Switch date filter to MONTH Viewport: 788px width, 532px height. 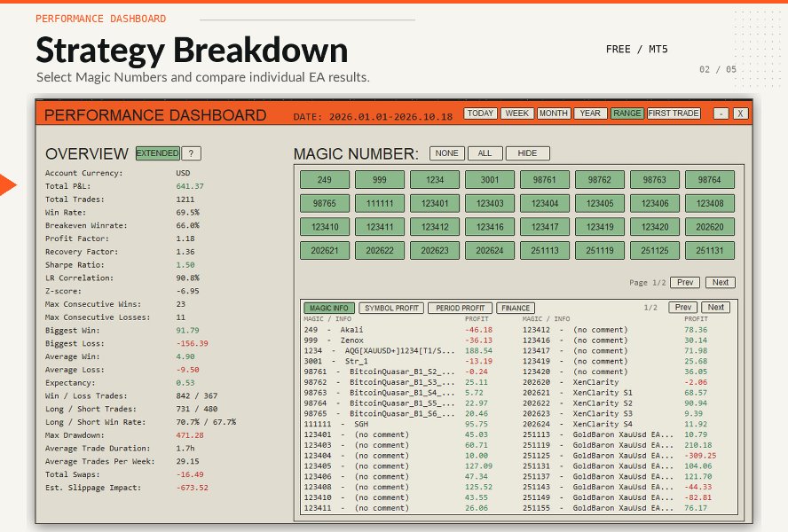[x=554, y=113]
